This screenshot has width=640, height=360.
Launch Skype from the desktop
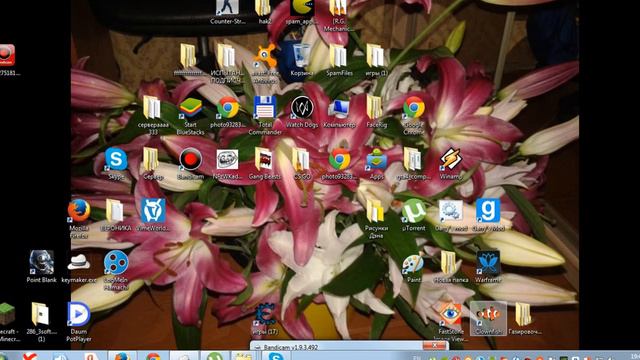point(116,163)
